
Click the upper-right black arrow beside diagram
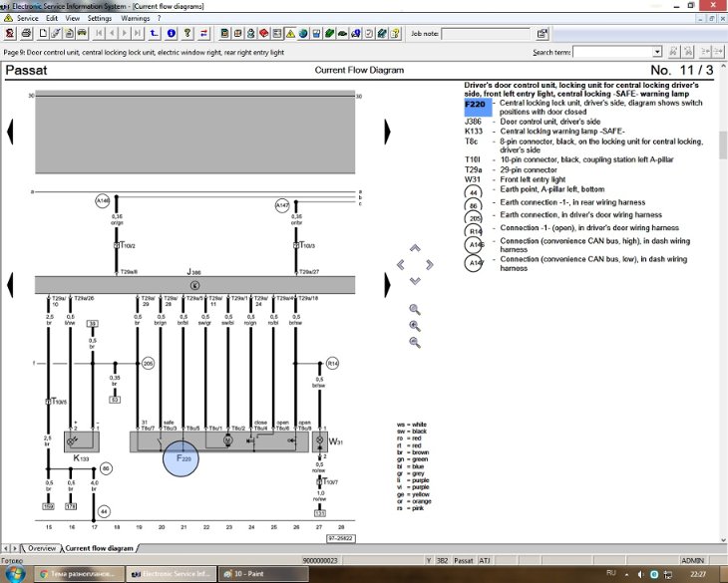click(x=388, y=132)
